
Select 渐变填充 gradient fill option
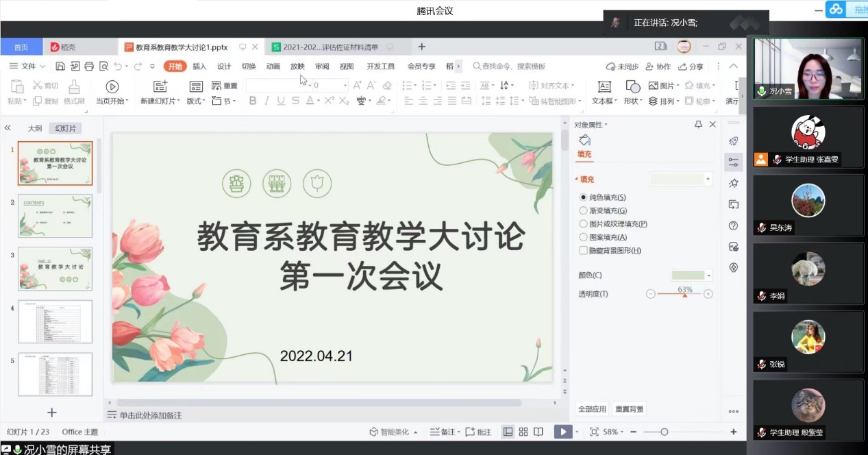[x=584, y=210]
